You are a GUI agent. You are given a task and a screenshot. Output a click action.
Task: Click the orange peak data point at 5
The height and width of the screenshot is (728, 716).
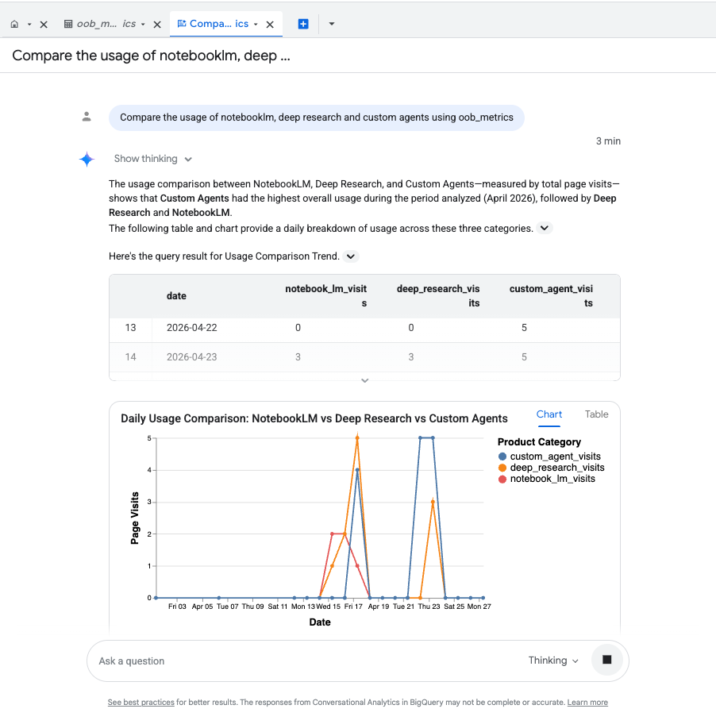coord(357,437)
